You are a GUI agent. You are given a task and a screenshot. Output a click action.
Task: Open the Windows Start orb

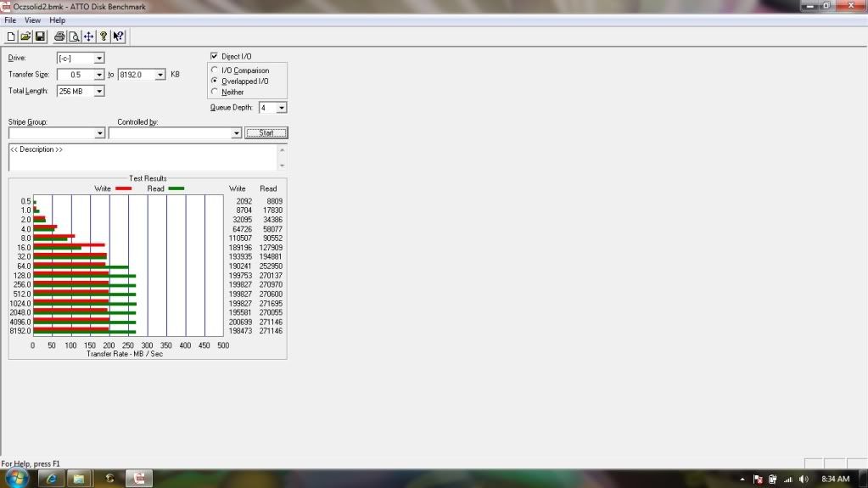tap(17, 478)
